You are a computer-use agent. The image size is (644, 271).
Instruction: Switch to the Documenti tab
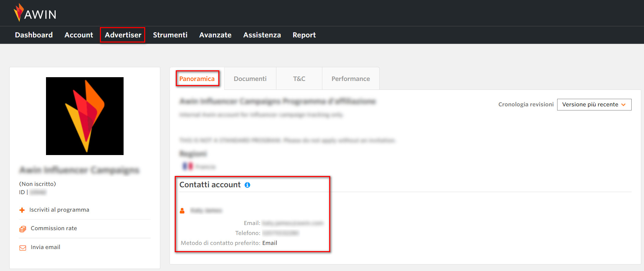pyautogui.click(x=250, y=79)
